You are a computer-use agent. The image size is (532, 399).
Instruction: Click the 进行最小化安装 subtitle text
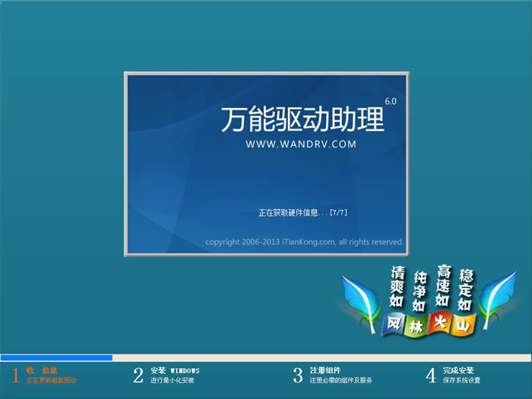(x=173, y=380)
